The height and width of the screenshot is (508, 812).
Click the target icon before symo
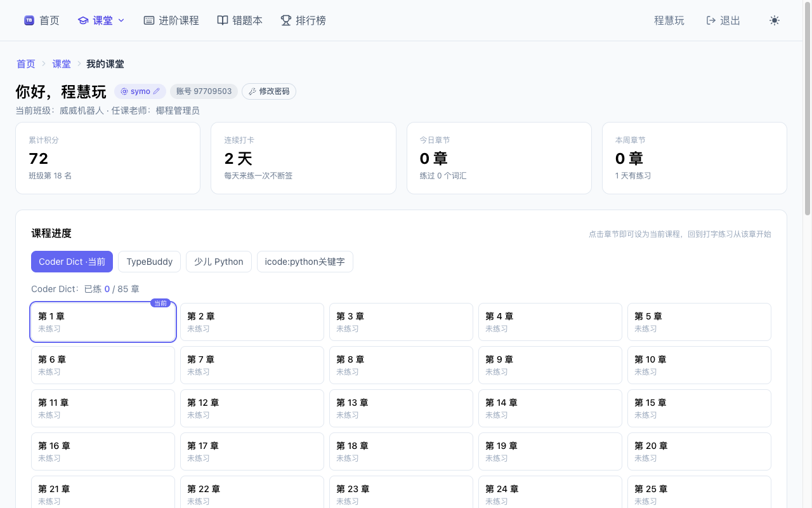click(x=124, y=91)
